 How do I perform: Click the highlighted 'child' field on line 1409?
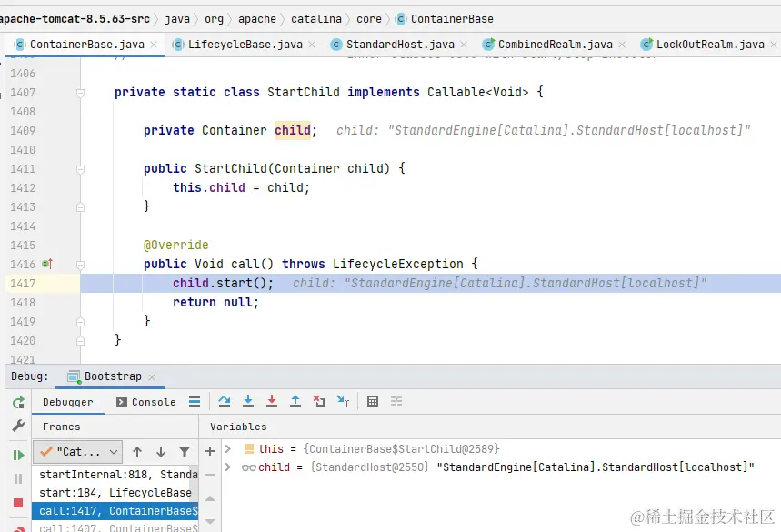(x=293, y=131)
